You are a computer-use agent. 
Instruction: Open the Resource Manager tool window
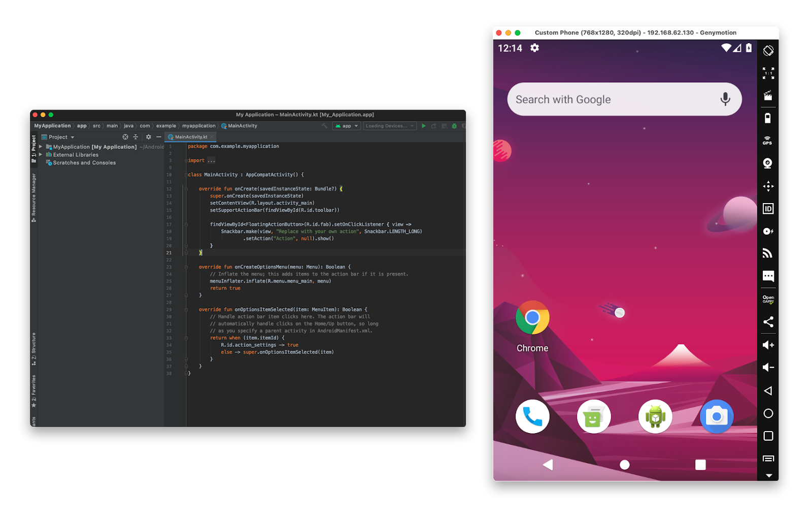coord(34,194)
